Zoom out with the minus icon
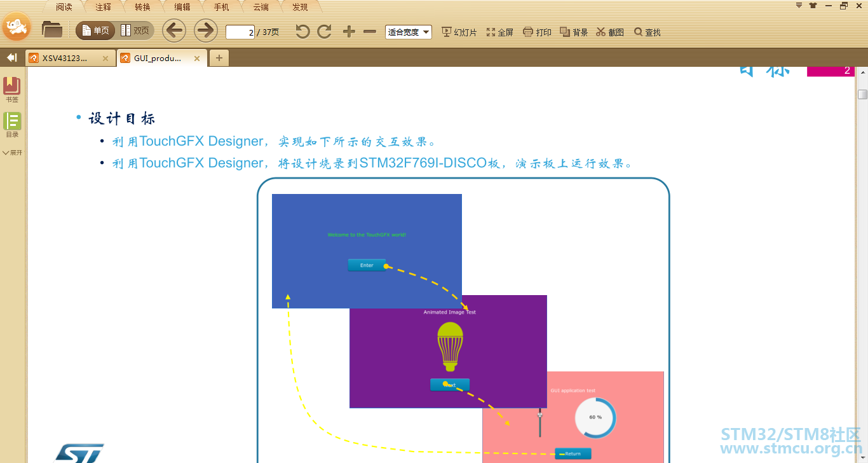868x463 pixels. (370, 31)
